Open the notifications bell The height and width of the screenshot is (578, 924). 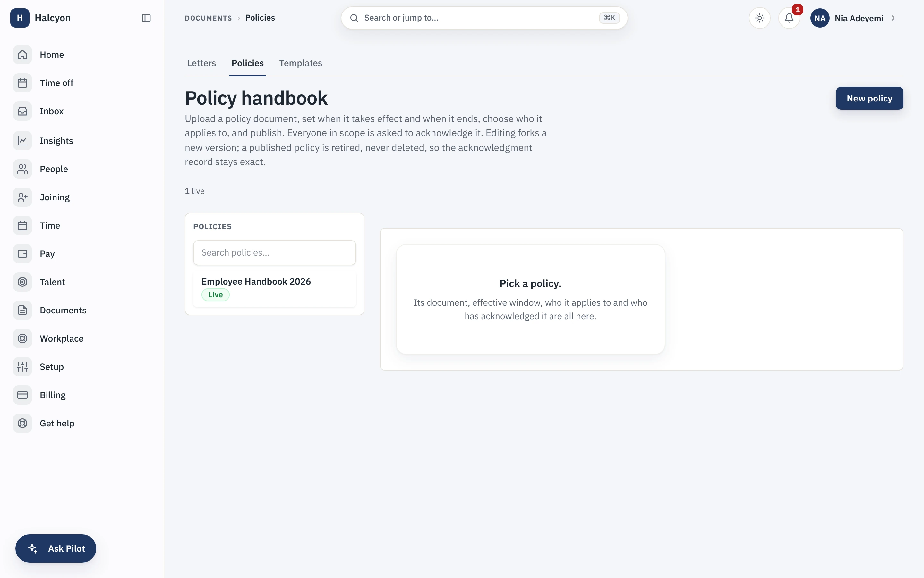[x=789, y=18]
